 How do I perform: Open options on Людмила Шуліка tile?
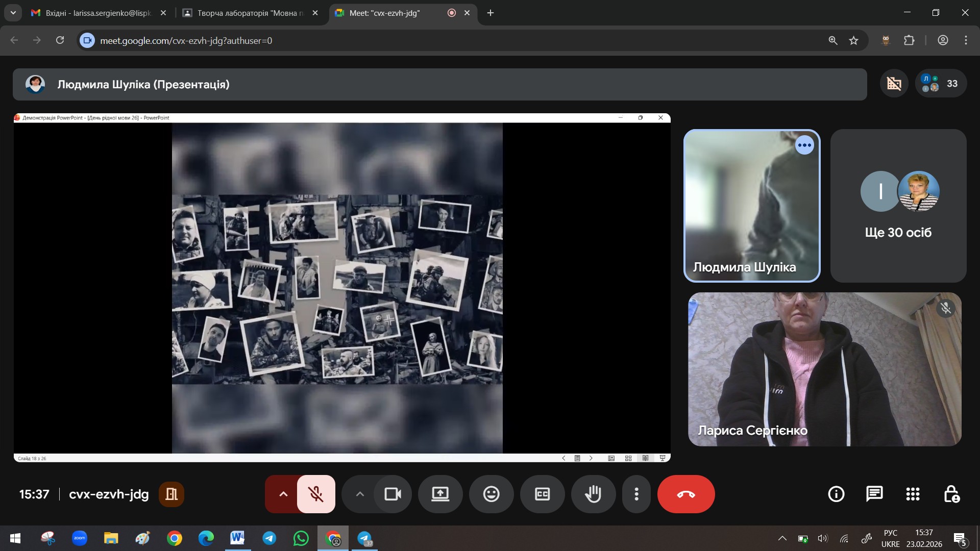point(804,145)
